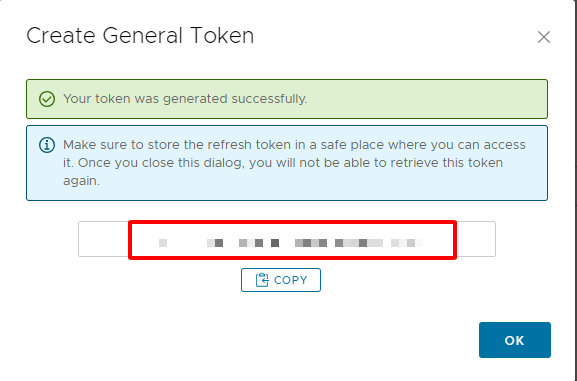
Task: Click 'Your token was generated successfully' message
Action: [x=185, y=99]
